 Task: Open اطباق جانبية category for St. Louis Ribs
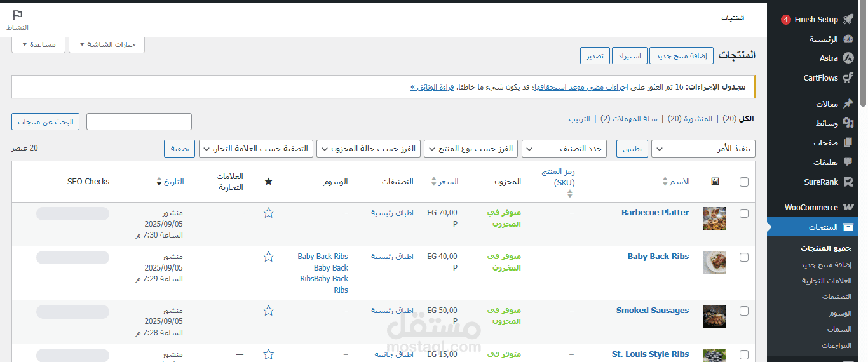[x=394, y=354]
